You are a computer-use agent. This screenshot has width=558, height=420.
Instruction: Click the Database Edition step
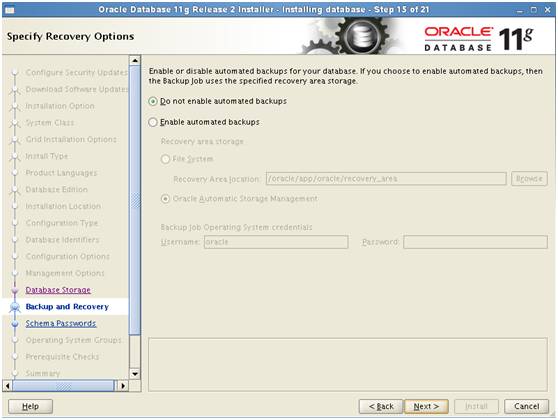click(57, 190)
